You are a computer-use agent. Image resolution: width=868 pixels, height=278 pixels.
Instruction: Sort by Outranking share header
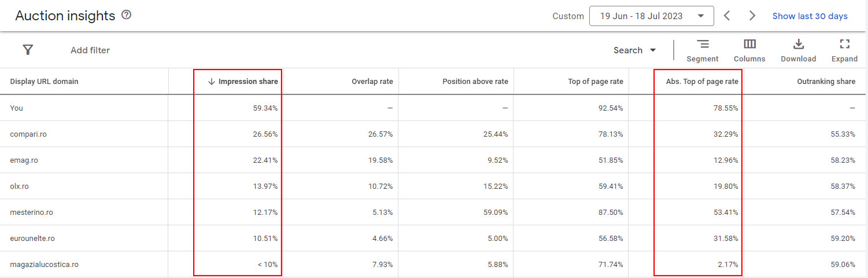point(825,82)
